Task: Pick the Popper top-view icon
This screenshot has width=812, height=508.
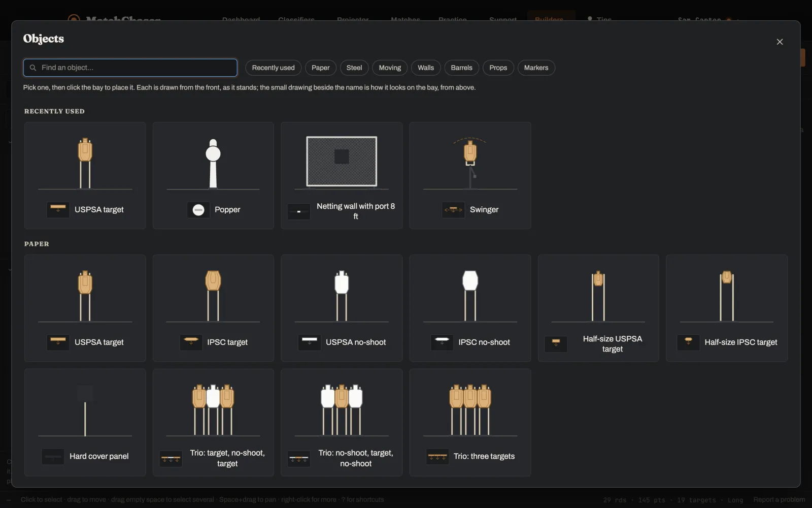Action: (x=198, y=210)
